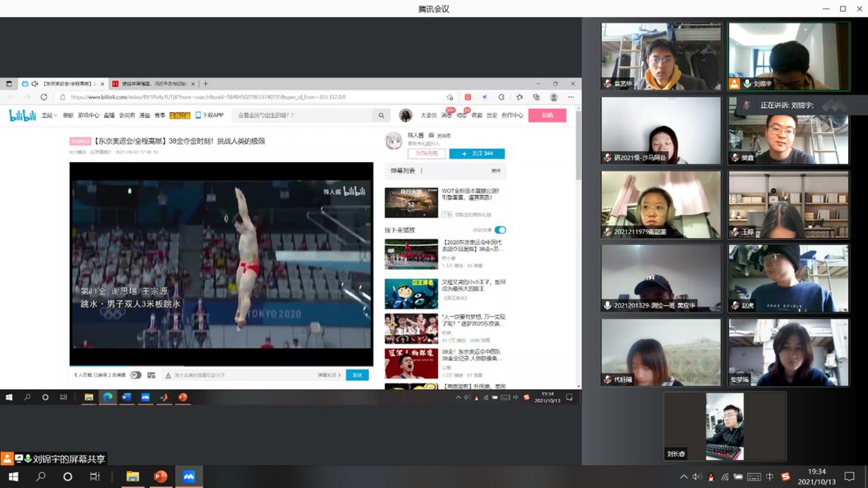Click the browser address bar URL
The image size is (868, 488).
click(209, 97)
